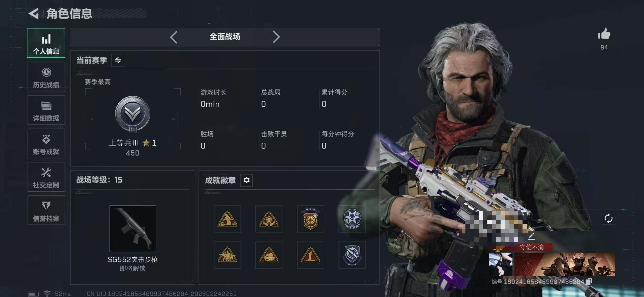Edit the nickname with the pencil icon

(531, 236)
